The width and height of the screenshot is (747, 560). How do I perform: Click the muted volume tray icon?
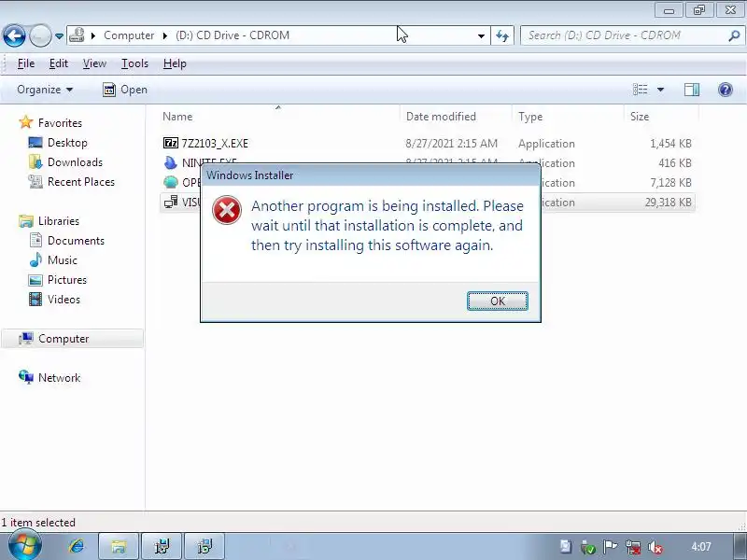coord(655,547)
